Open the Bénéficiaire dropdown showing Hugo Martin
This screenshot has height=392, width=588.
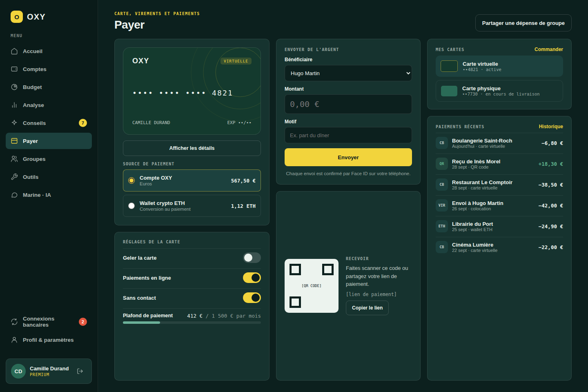click(x=348, y=73)
